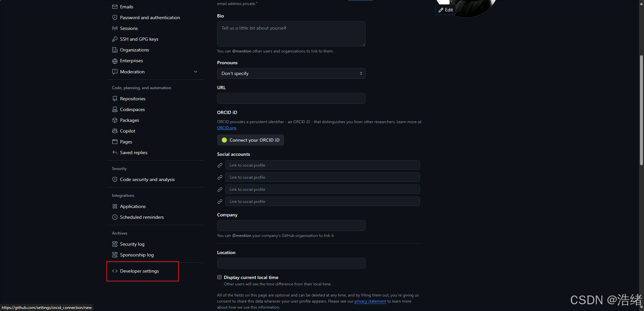Follow the privacy statement link
This screenshot has height=311, width=644.
click(x=370, y=301)
